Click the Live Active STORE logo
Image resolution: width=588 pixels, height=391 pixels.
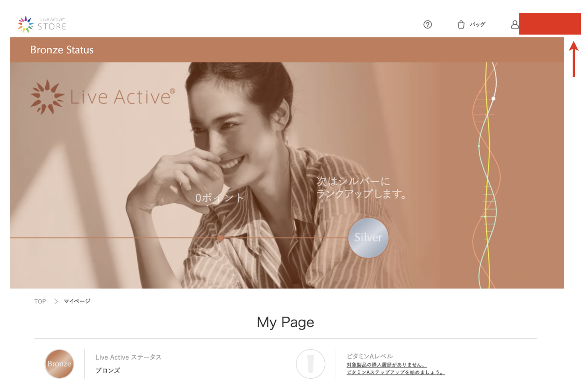[42, 24]
